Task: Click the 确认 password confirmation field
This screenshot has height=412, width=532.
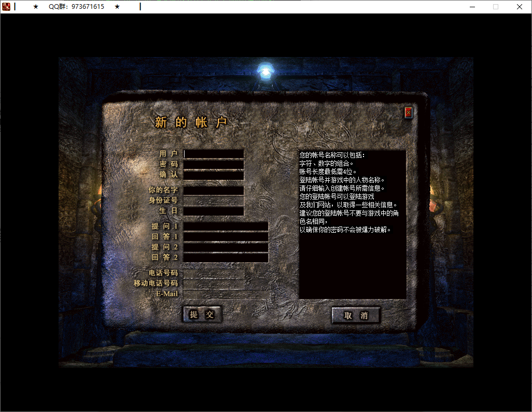Action: [214, 175]
